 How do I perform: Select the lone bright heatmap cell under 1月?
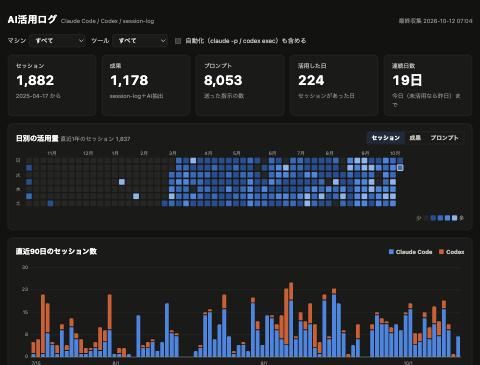point(122,182)
